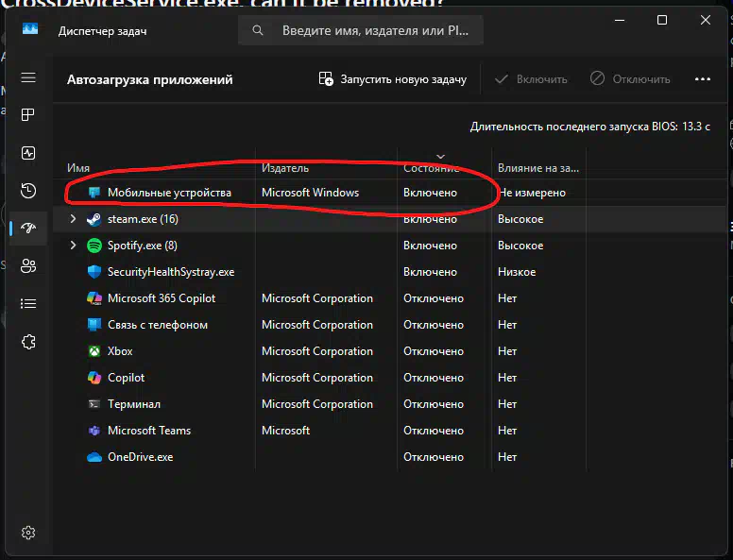This screenshot has height=560, width=733.
Task: Click the Терминал app icon
Action: tap(94, 404)
